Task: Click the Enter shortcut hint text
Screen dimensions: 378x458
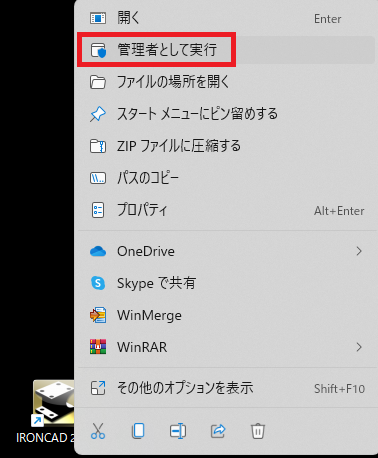Action: pyautogui.click(x=328, y=19)
